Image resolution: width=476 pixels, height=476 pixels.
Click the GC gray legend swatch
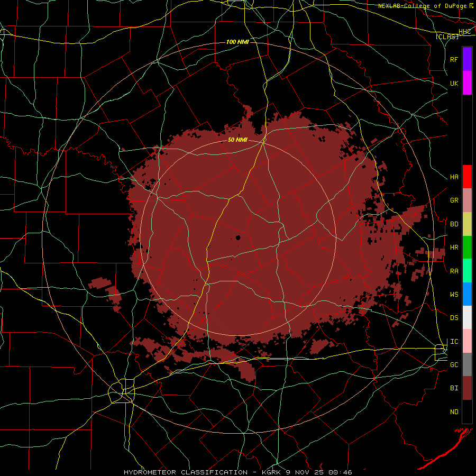point(467,364)
